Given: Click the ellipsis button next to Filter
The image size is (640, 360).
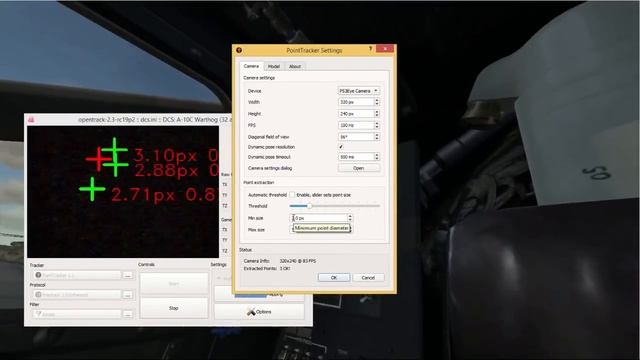Looking at the screenshot, I should (128, 314).
